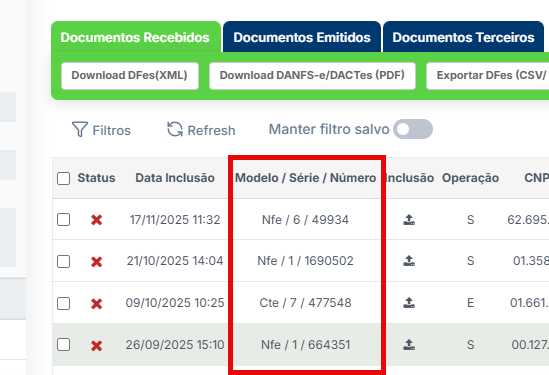Click the cell Cte / 7 / 477548

305,303
